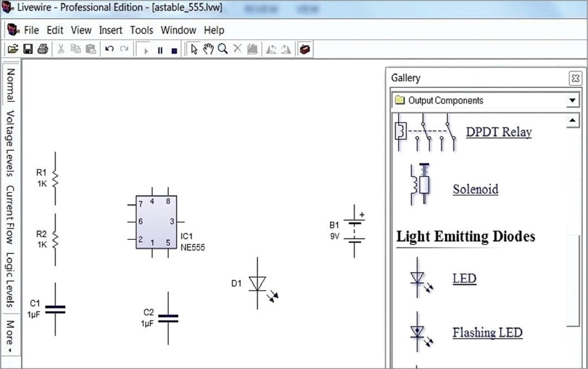This screenshot has height=369, width=588.
Task: Click the Flashing LED gallery link
Action: point(487,332)
